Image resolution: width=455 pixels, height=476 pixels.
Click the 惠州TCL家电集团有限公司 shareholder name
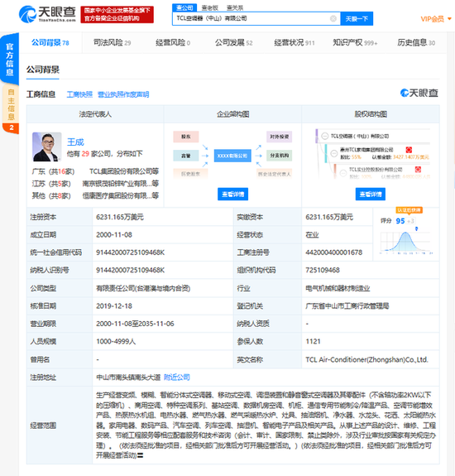(366, 150)
